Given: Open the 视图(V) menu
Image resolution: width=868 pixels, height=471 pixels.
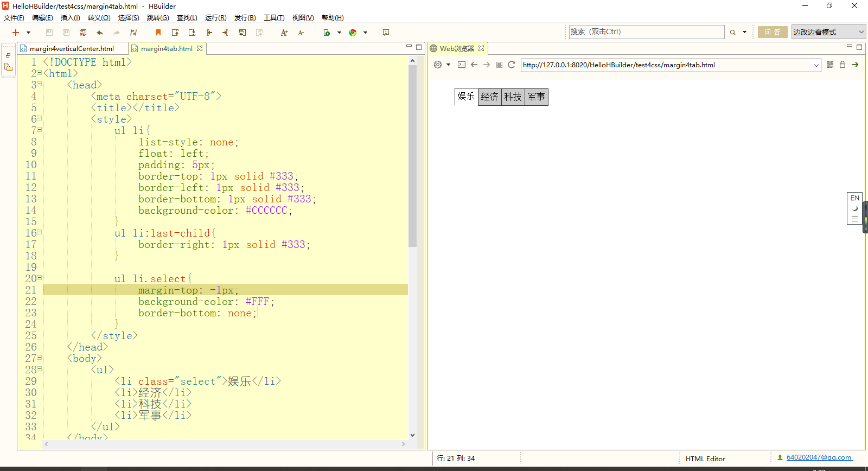Looking at the screenshot, I should coord(303,18).
